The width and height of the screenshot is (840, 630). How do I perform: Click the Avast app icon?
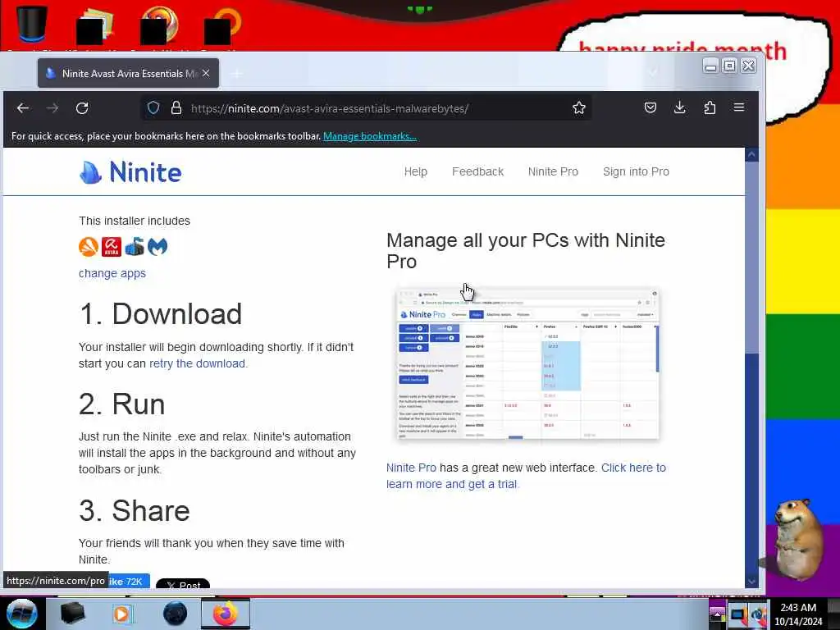pyautogui.click(x=89, y=247)
